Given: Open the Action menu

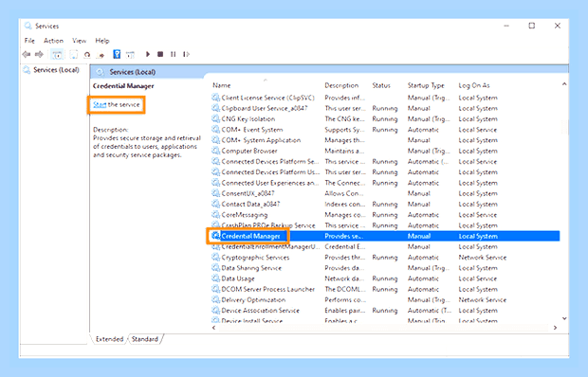Looking at the screenshot, I should click(x=53, y=41).
